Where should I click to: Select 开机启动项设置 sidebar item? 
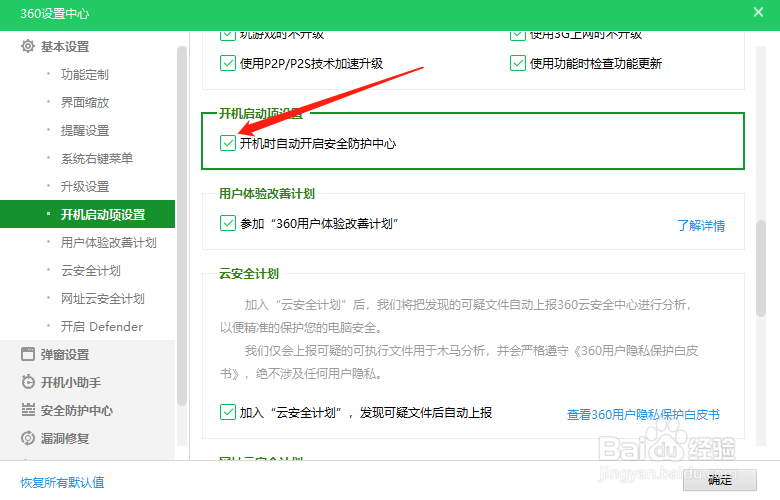click(x=88, y=214)
